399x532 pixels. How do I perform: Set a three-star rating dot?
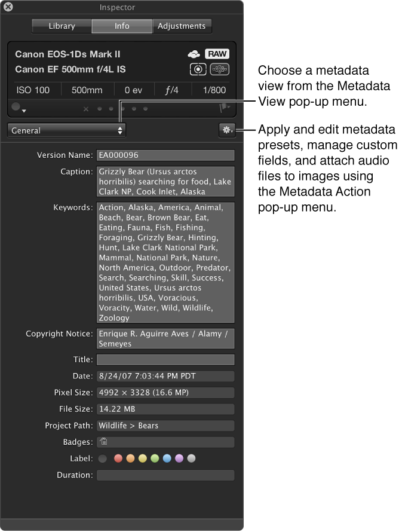click(x=122, y=109)
